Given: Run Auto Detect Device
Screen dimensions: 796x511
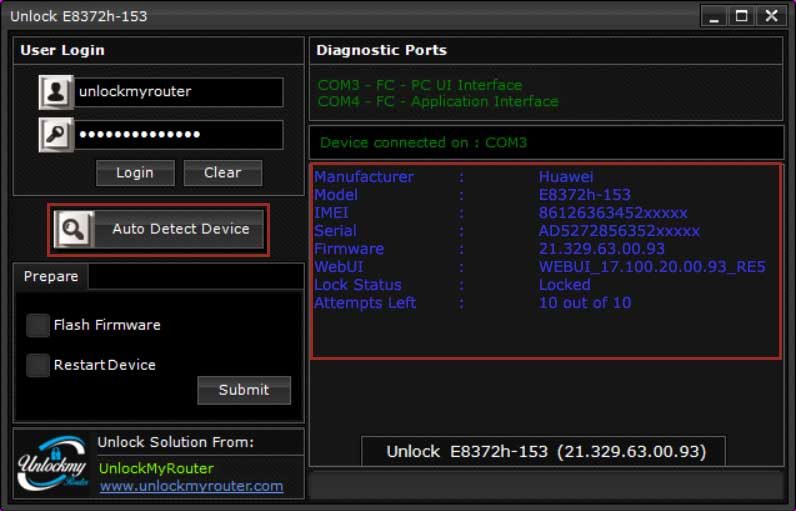Looking at the screenshot, I should (x=159, y=229).
